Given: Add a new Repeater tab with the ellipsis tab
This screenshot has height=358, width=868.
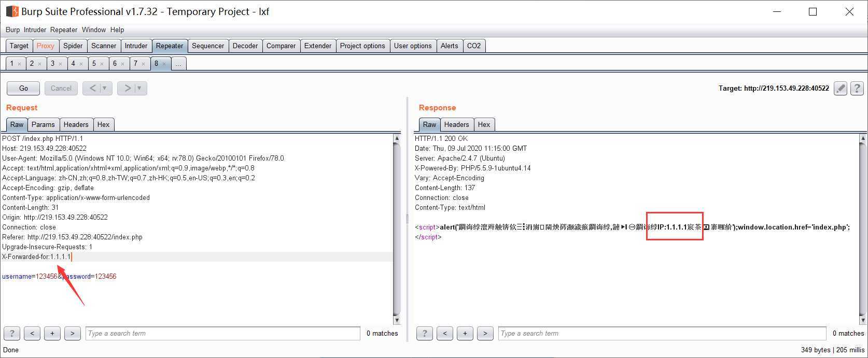Looking at the screenshot, I should [x=178, y=64].
